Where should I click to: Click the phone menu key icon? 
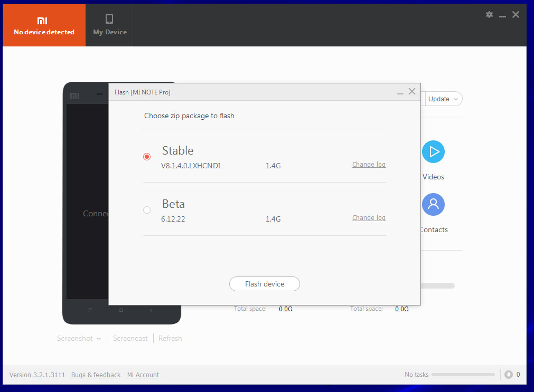pos(90,310)
